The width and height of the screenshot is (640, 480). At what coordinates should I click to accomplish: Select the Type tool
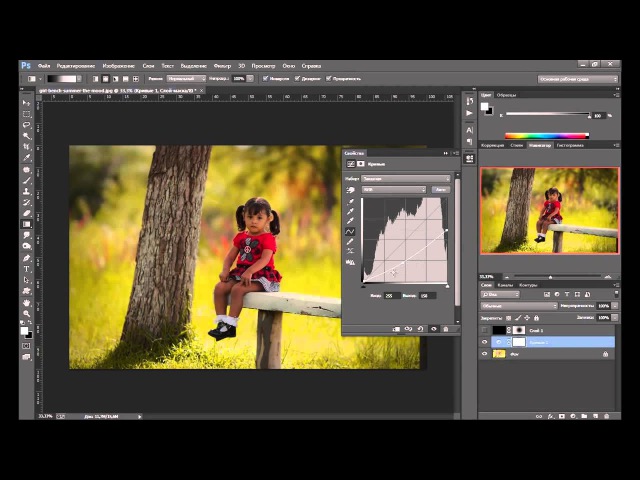27,269
